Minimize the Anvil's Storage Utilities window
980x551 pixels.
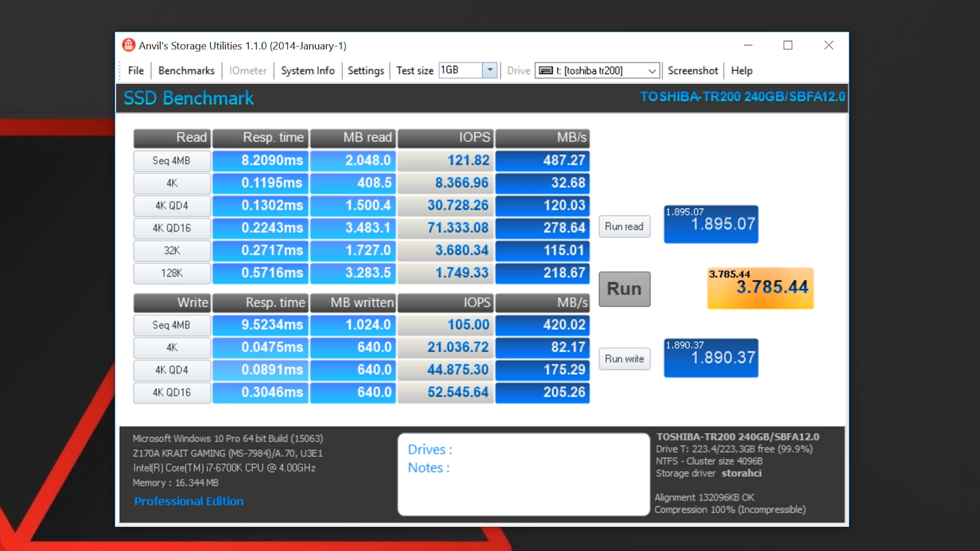(748, 45)
